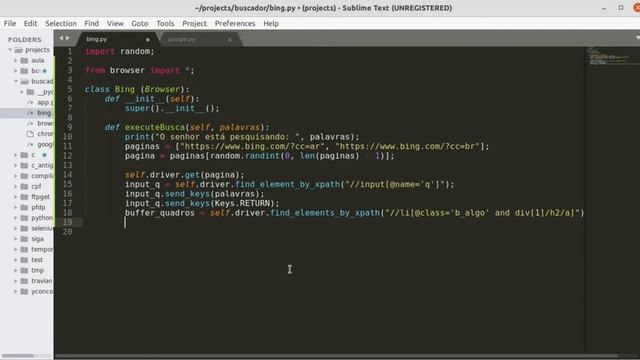This screenshot has height=360, width=640.
Task: Click the test folder icon
Action: click(24, 260)
